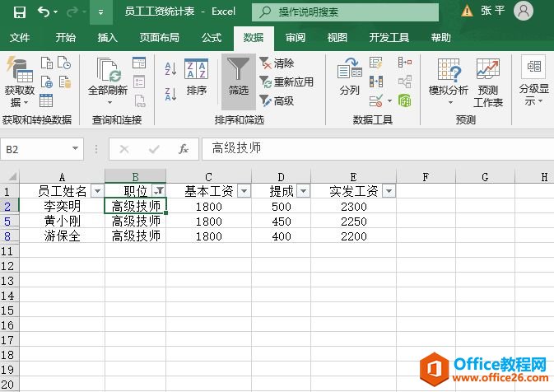Open the 公式 ribbon tab
This screenshot has height=392, width=554.
tap(212, 38)
